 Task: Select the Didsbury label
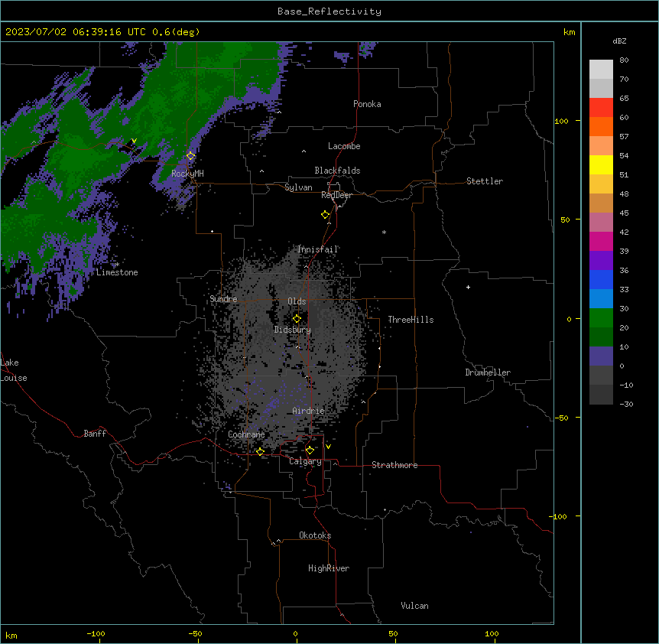293,330
